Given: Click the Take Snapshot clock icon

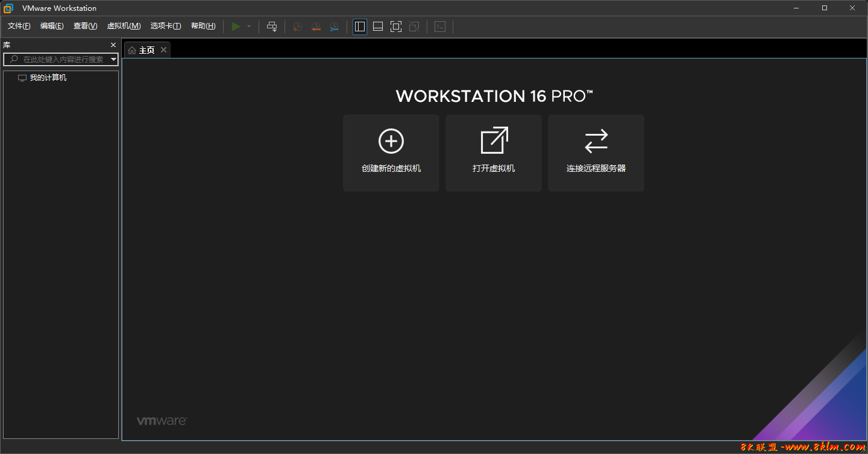Looking at the screenshot, I should click(297, 27).
